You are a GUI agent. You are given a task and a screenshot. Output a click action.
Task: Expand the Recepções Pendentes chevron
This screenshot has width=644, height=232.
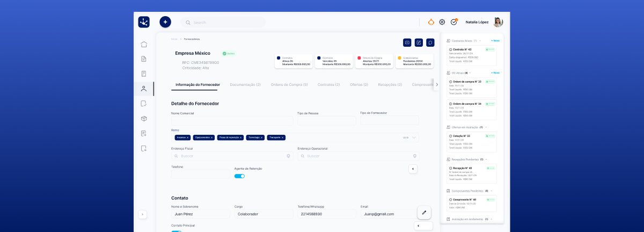click(x=487, y=159)
